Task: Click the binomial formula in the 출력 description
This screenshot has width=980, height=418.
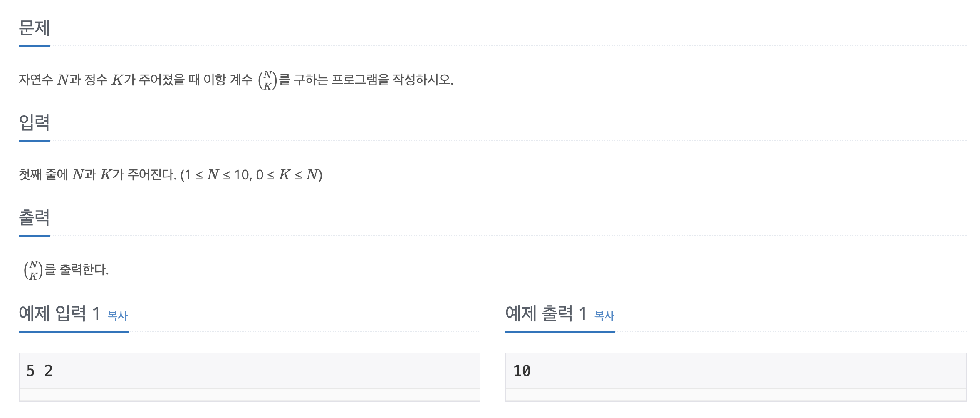Action: pyautogui.click(x=33, y=270)
